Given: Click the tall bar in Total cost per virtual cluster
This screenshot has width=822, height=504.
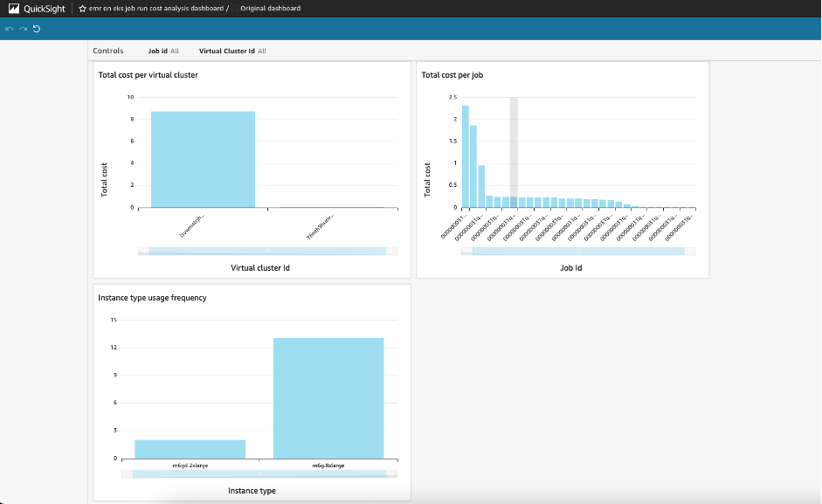Looking at the screenshot, I should [202, 157].
